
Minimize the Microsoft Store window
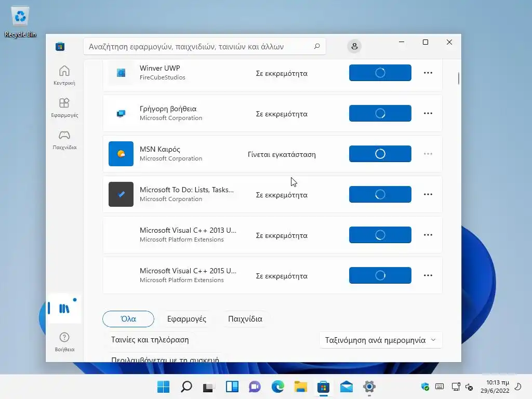point(402,42)
